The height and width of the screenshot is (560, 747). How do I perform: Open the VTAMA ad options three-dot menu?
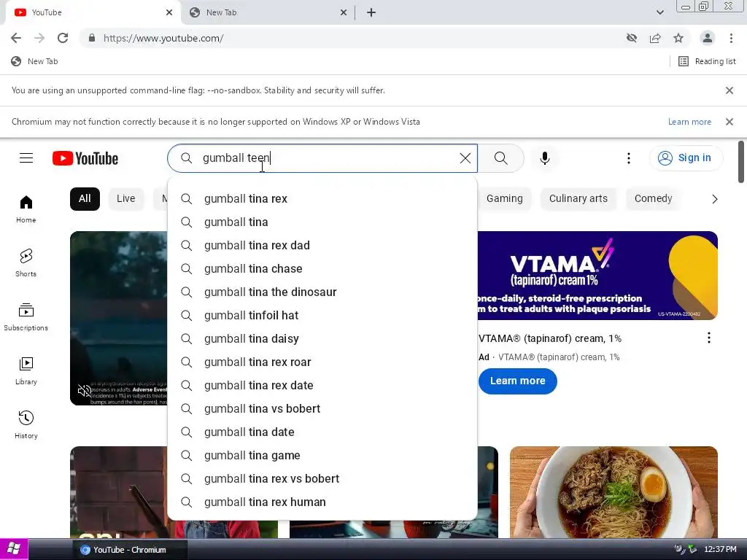[x=709, y=338]
